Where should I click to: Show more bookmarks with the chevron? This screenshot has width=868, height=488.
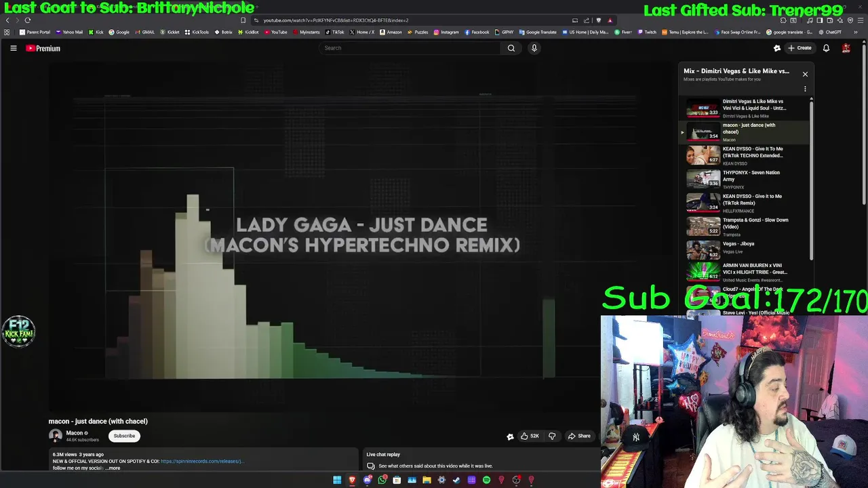[855, 32]
